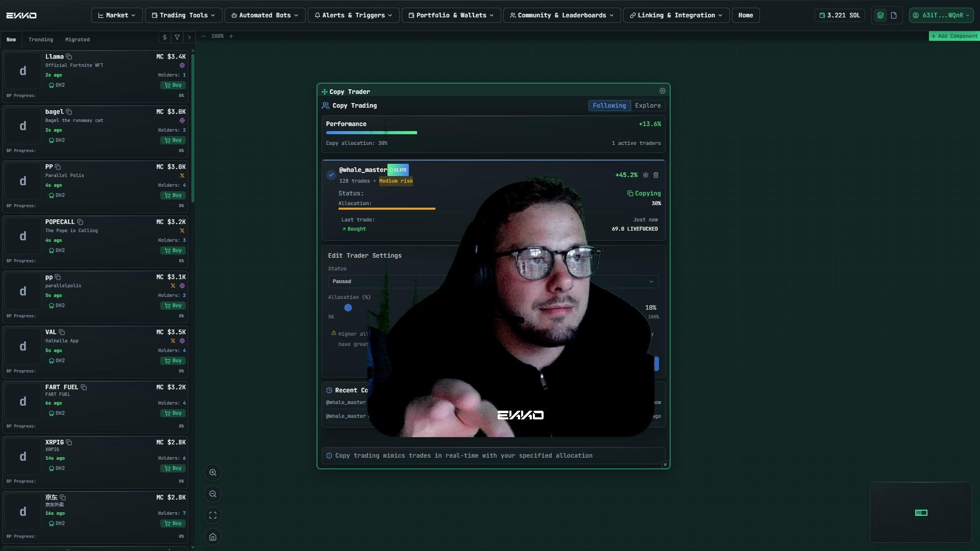Image resolution: width=980 pixels, height=551 pixels.
Task: Copy the Llama token name with copy icon
Action: [69, 57]
